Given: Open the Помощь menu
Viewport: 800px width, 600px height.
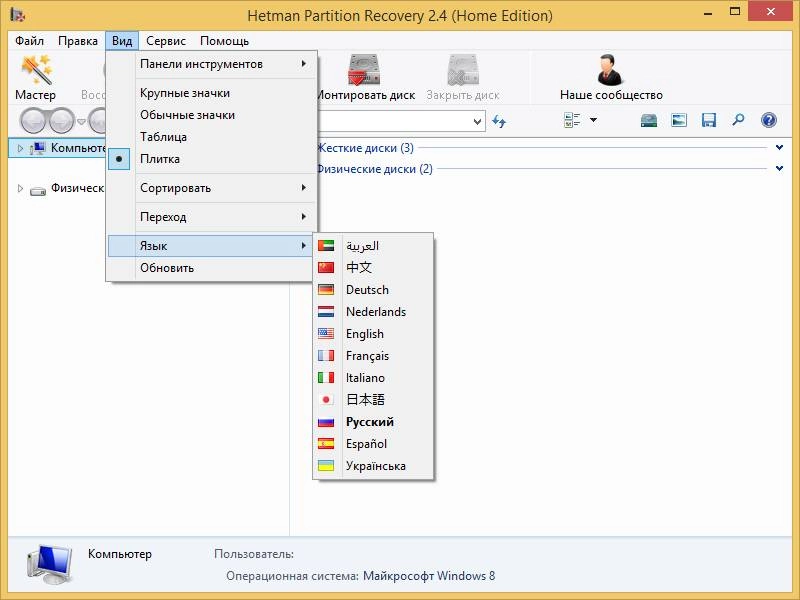Looking at the screenshot, I should (x=224, y=41).
